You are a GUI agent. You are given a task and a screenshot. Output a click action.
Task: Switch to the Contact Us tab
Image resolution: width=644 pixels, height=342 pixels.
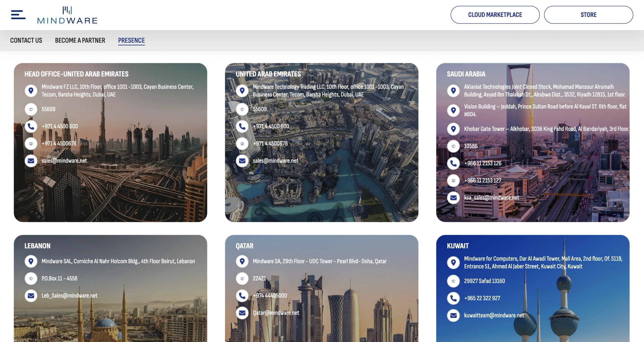[26, 40]
